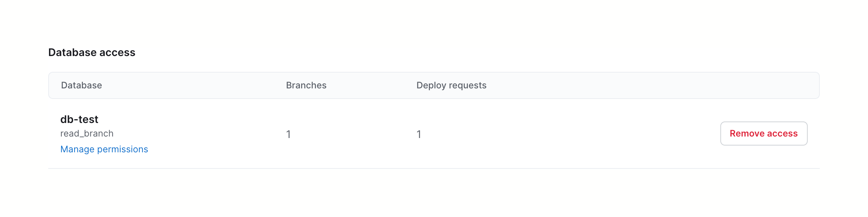Revoke db-test access via red button
The height and width of the screenshot is (217, 868).
pos(763,134)
